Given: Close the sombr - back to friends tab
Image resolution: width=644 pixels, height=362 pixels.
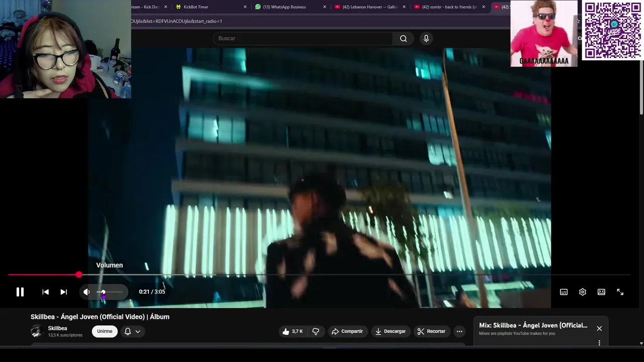Looking at the screenshot, I should point(484,7).
